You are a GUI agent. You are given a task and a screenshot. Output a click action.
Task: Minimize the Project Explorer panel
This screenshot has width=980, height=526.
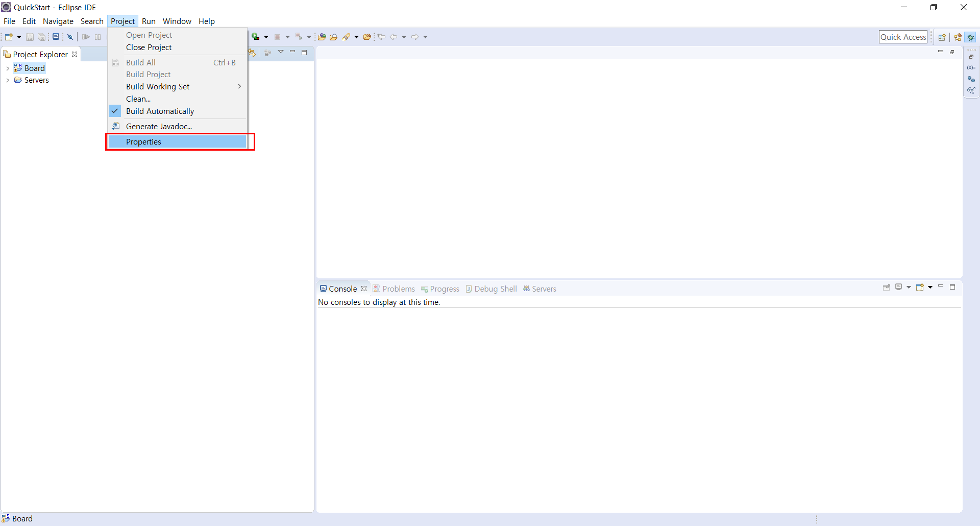pos(292,52)
